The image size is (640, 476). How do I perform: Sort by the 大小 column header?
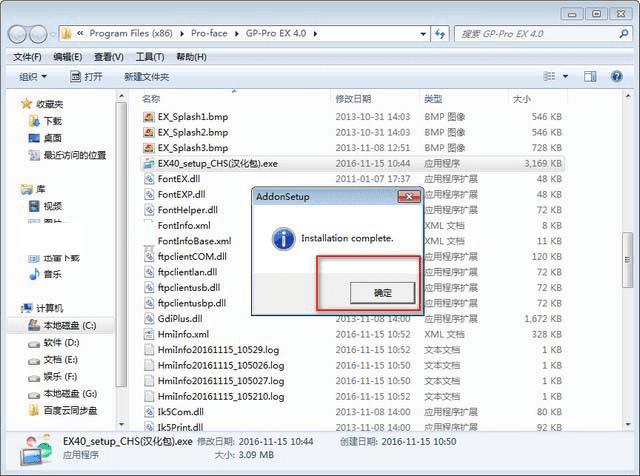(x=522, y=99)
